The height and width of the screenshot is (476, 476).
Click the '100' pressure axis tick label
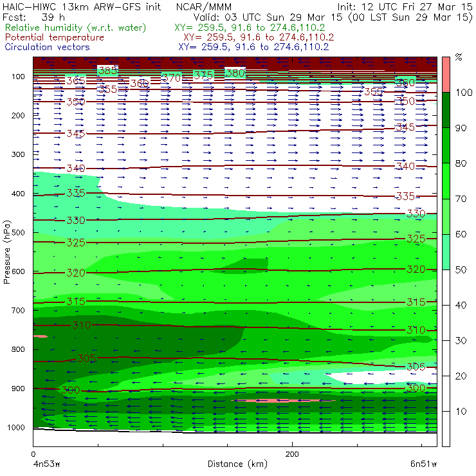pyautogui.click(x=18, y=77)
